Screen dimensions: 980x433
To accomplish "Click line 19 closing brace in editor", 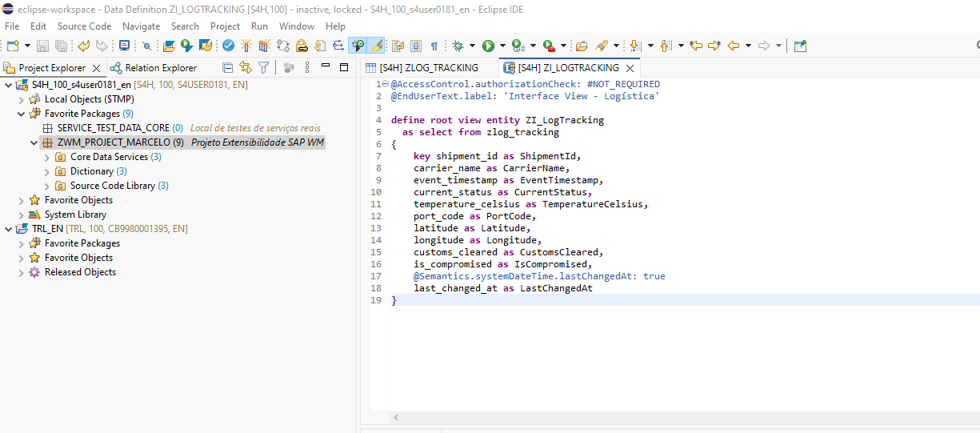I will [394, 300].
